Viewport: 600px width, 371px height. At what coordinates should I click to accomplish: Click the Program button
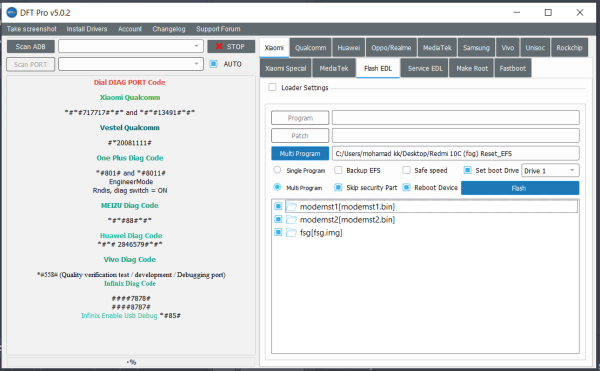(x=300, y=118)
